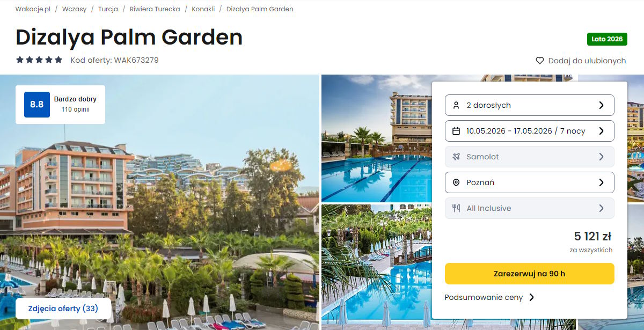Image resolution: width=644 pixels, height=330 pixels.
Task: Click Zarezerwuj na 90 h button
Action: tap(529, 274)
